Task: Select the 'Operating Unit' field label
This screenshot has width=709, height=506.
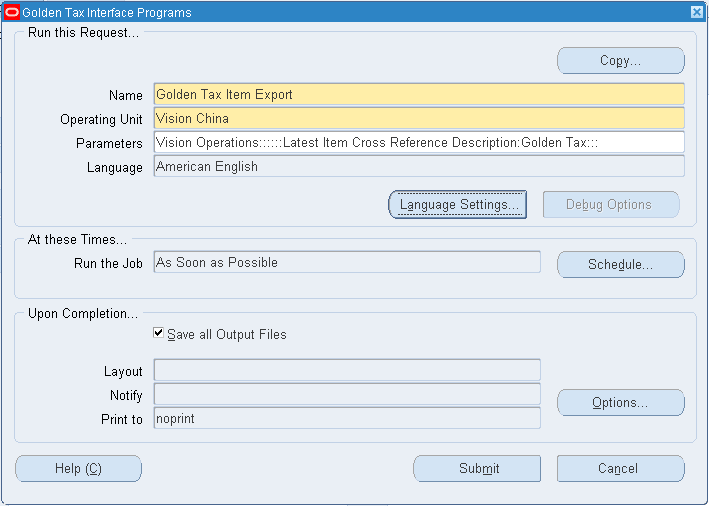Action: point(101,119)
